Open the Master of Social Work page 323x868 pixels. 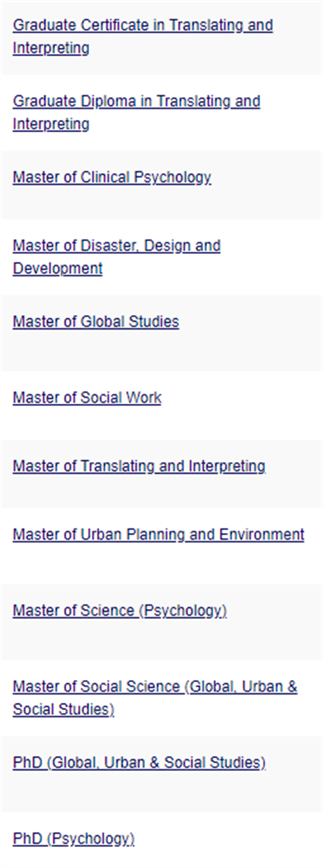tap(87, 398)
